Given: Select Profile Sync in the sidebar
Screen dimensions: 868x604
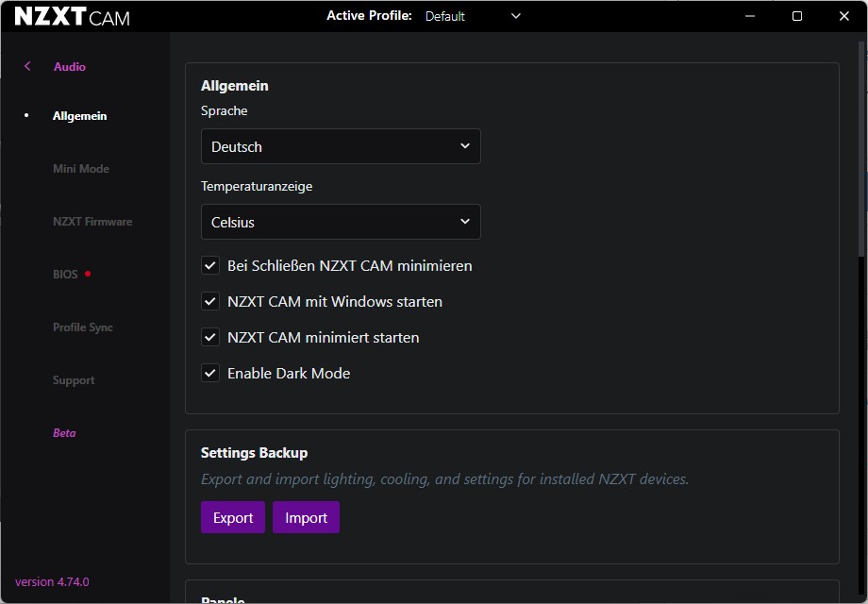Looking at the screenshot, I should click(x=83, y=327).
